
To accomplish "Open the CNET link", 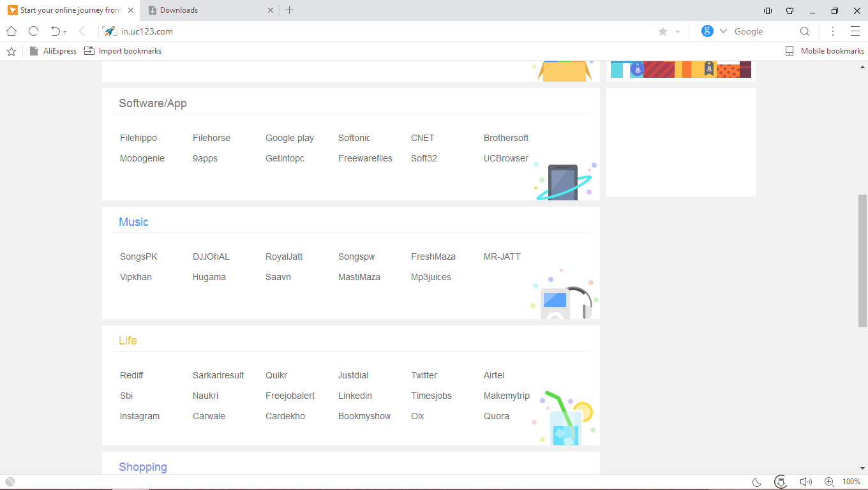I will (423, 138).
